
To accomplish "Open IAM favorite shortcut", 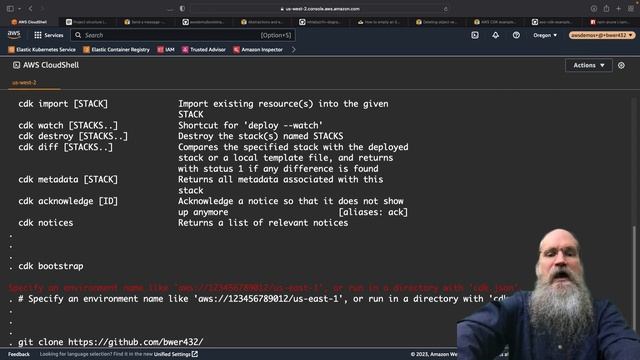I will [x=166, y=49].
